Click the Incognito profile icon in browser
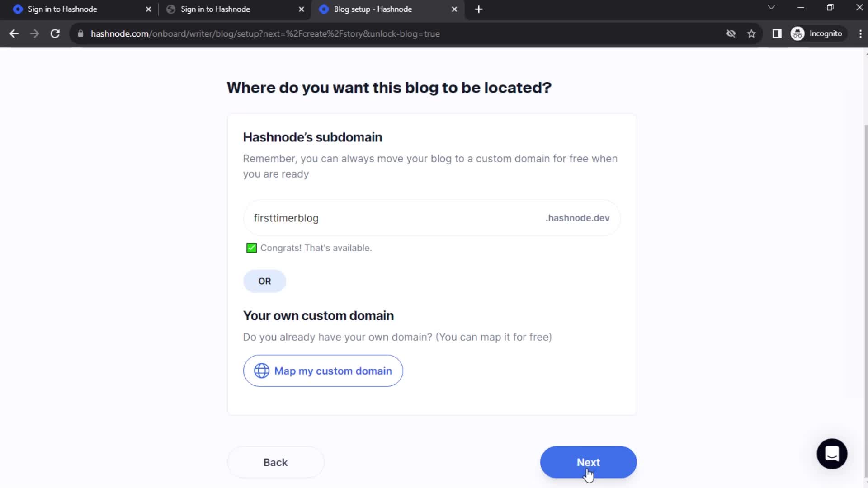 (x=798, y=33)
